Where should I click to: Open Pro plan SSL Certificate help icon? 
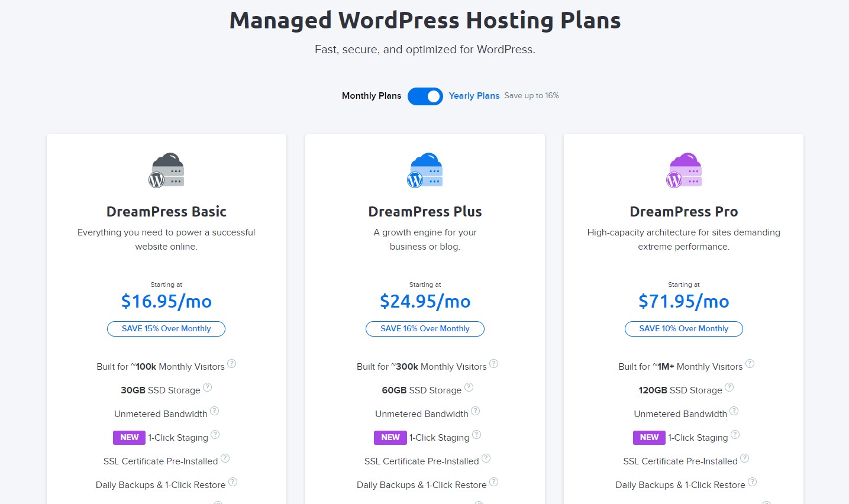tap(745, 458)
